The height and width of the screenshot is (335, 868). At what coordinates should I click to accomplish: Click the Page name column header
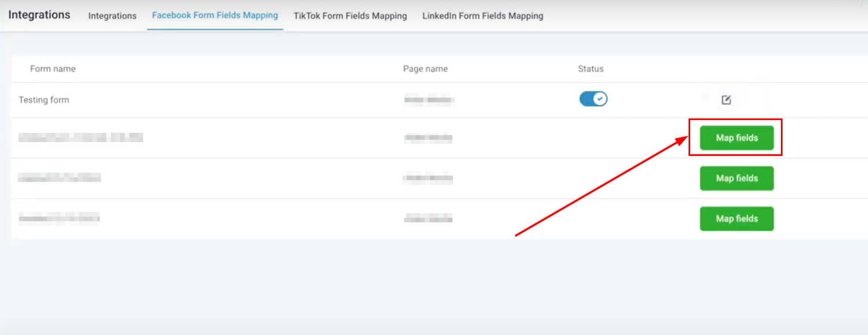(425, 69)
